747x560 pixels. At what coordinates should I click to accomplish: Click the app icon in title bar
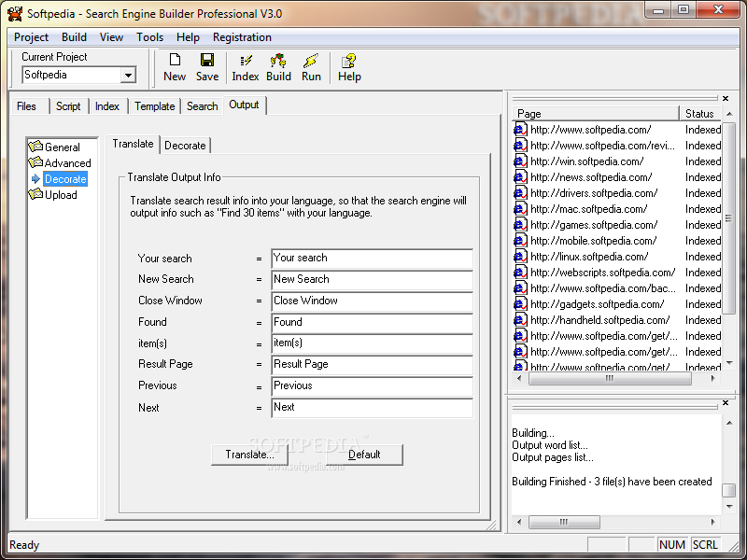(15, 13)
